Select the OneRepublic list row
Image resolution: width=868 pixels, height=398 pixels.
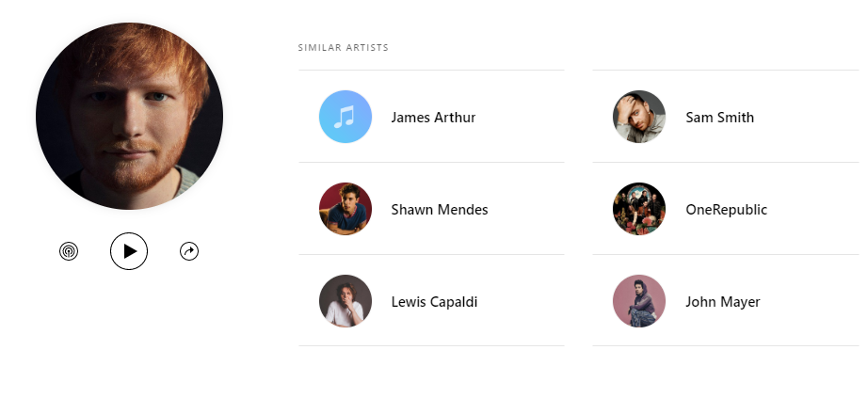tap(726, 209)
